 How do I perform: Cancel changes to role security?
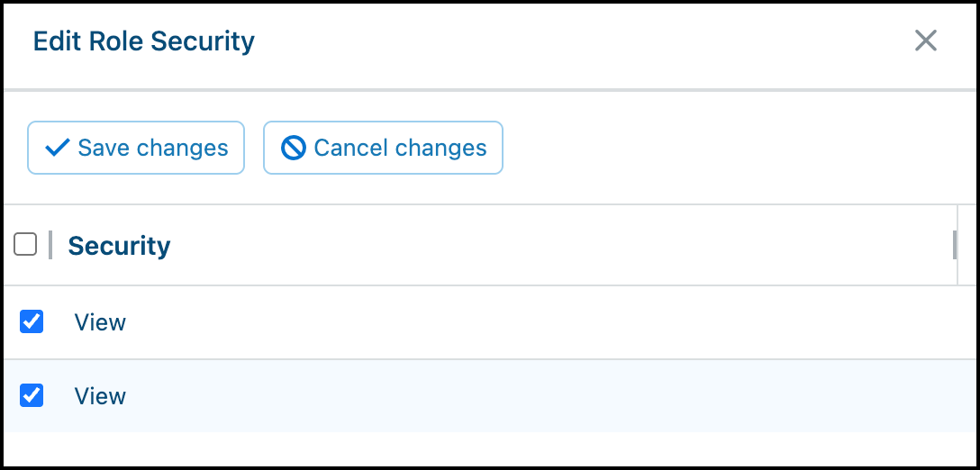coord(383,148)
